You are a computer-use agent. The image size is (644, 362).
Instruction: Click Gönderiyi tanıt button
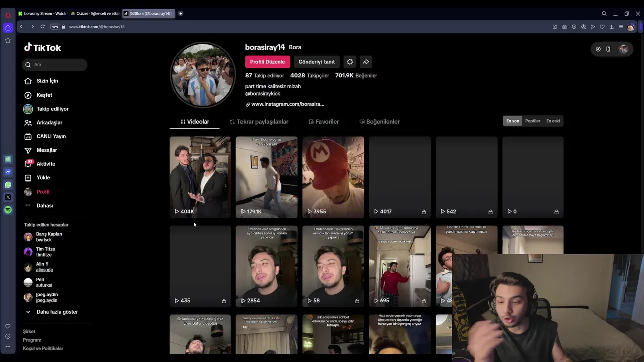(x=316, y=62)
